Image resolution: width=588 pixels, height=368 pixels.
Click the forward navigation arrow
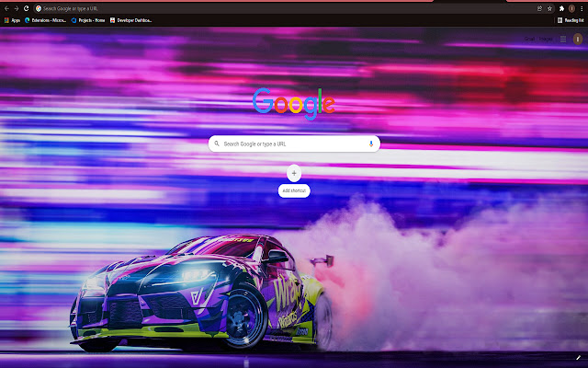pyautogui.click(x=17, y=8)
